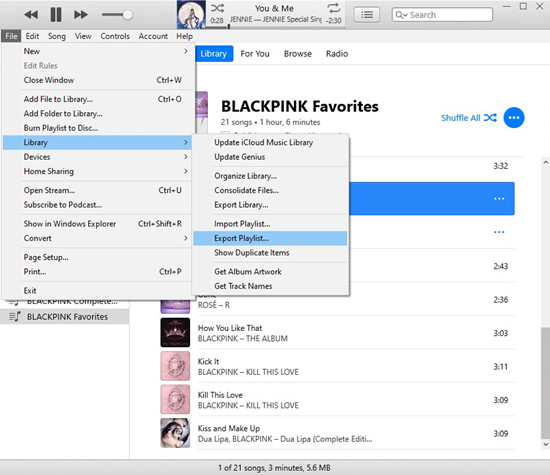
Task: Expand the New submenu
Action: 97,51
